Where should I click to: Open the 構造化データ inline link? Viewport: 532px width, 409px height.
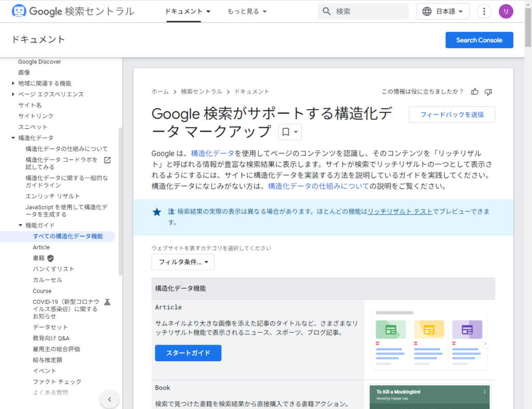point(212,153)
